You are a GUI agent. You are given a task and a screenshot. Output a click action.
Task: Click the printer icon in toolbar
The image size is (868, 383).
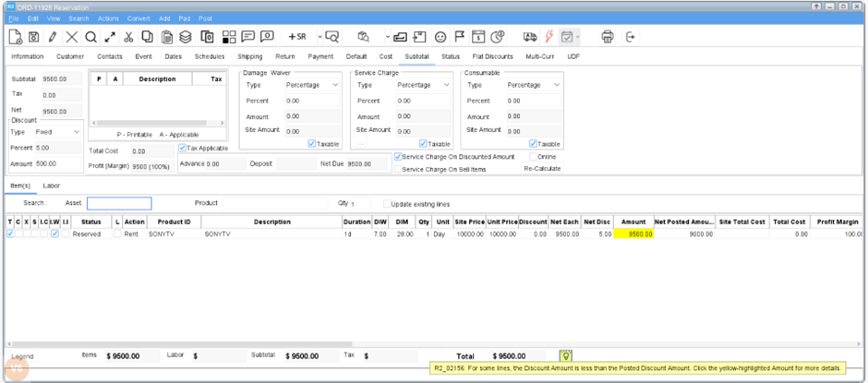(607, 37)
